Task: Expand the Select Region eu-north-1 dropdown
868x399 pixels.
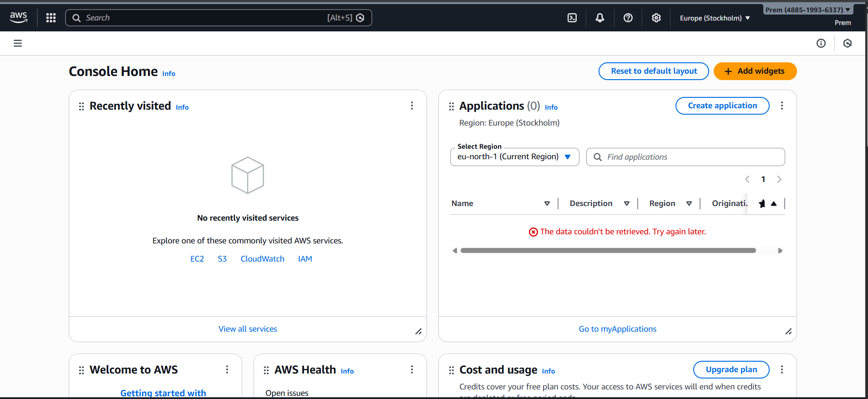Action: coord(514,157)
